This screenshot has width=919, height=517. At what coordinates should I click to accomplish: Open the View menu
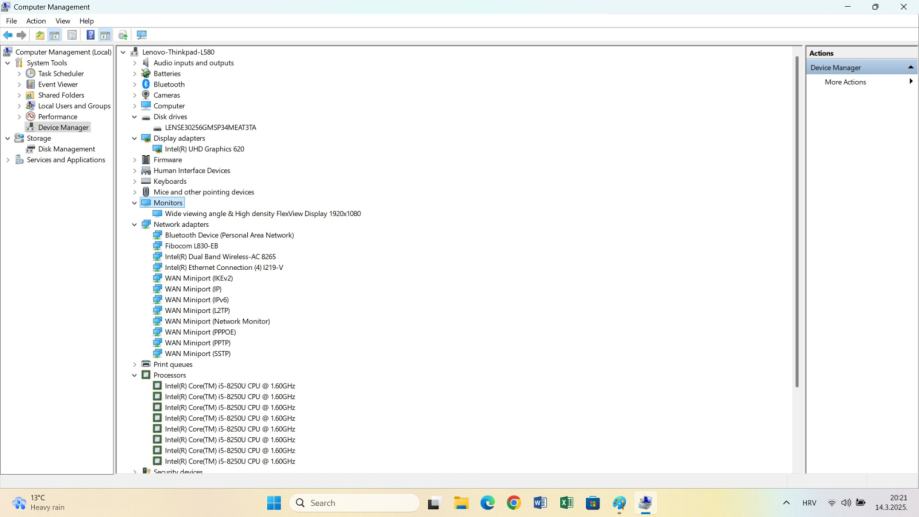pyautogui.click(x=63, y=21)
